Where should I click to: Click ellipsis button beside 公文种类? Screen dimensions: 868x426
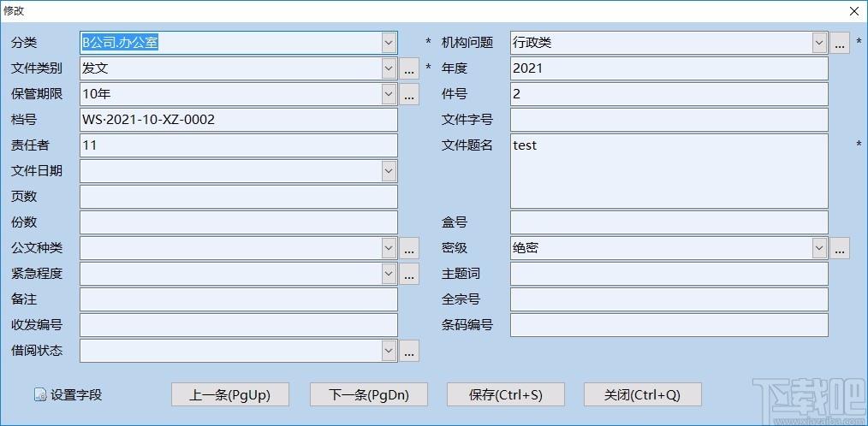[x=410, y=248]
